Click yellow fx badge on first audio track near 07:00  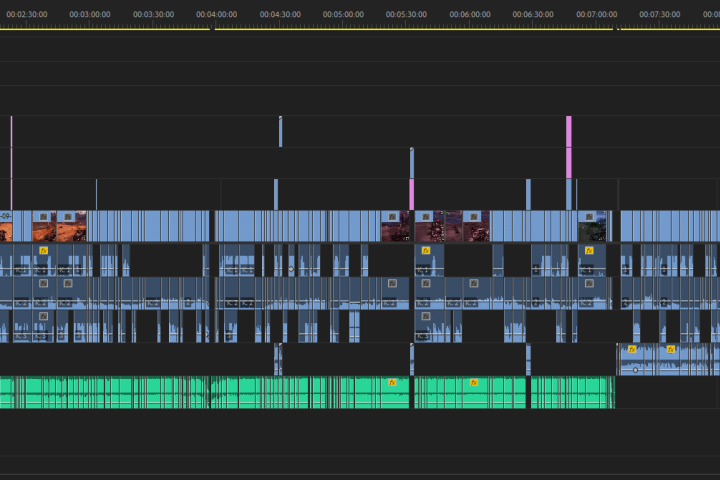click(x=589, y=250)
